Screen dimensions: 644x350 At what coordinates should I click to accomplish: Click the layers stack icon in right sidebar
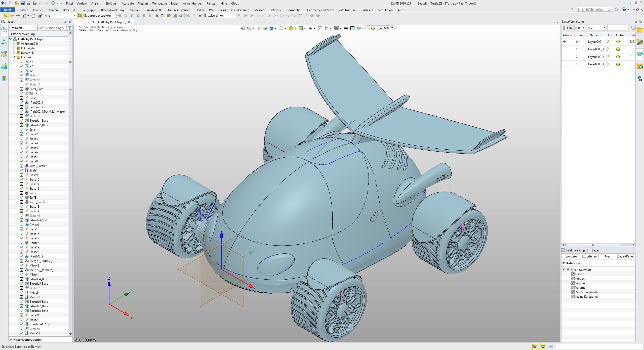(640, 54)
